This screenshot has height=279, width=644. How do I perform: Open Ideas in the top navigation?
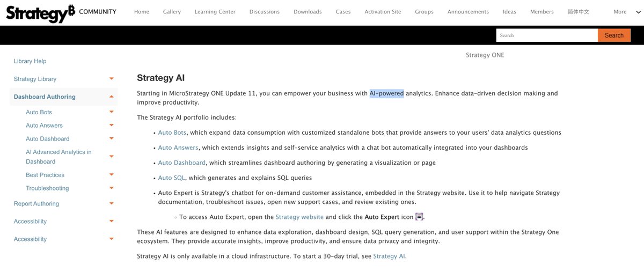pyautogui.click(x=509, y=12)
